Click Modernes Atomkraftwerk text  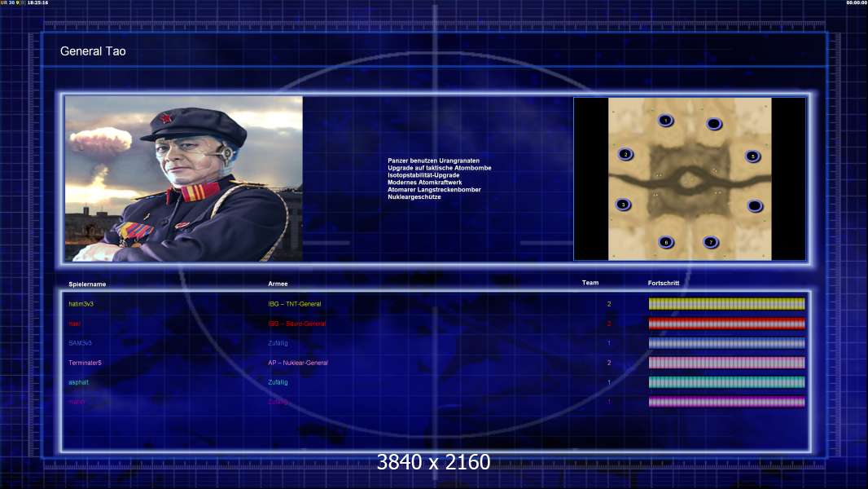(424, 183)
